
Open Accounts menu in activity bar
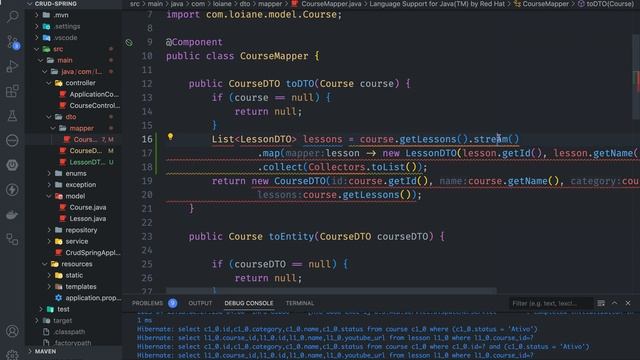point(12,331)
